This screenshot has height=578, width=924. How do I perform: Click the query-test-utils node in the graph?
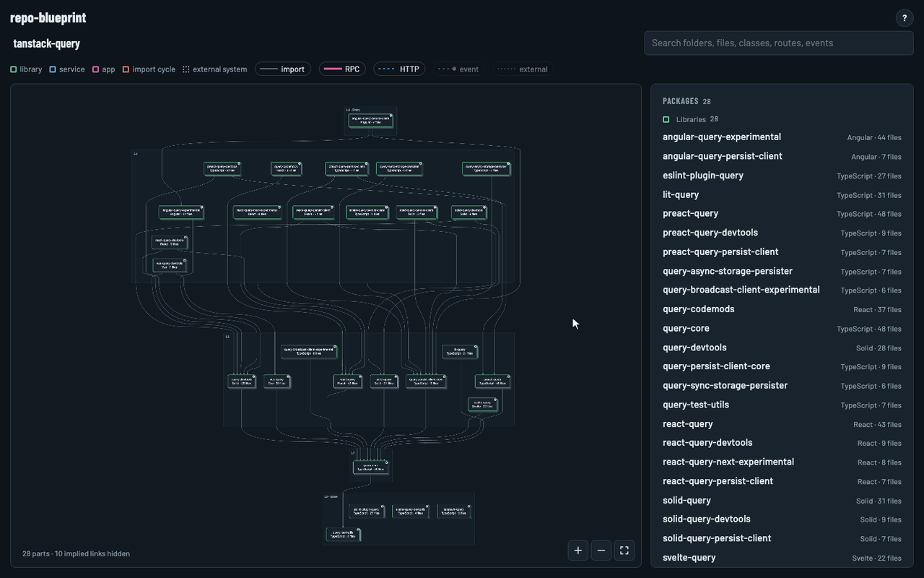tap(344, 535)
